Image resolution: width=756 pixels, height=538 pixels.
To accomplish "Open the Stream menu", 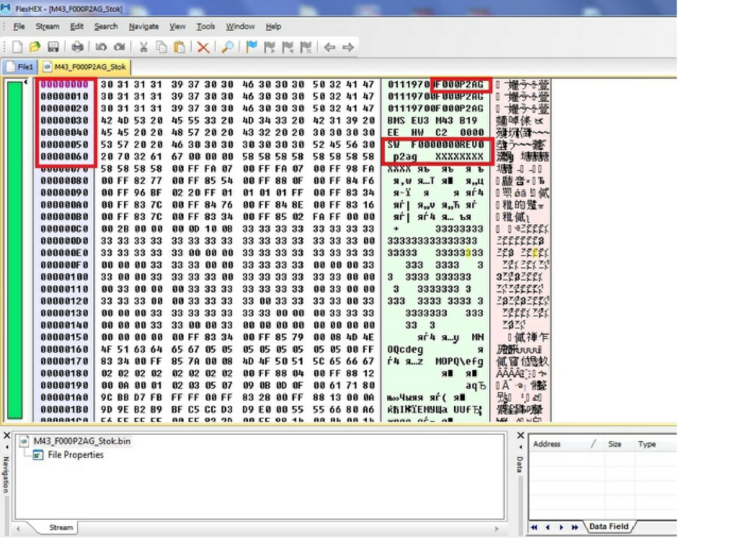I will (48, 27).
